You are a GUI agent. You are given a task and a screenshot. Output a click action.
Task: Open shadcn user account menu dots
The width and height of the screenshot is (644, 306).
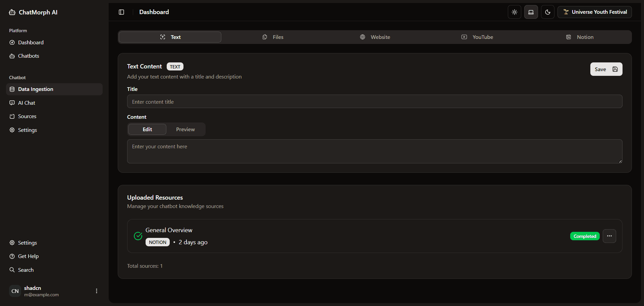click(97, 291)
